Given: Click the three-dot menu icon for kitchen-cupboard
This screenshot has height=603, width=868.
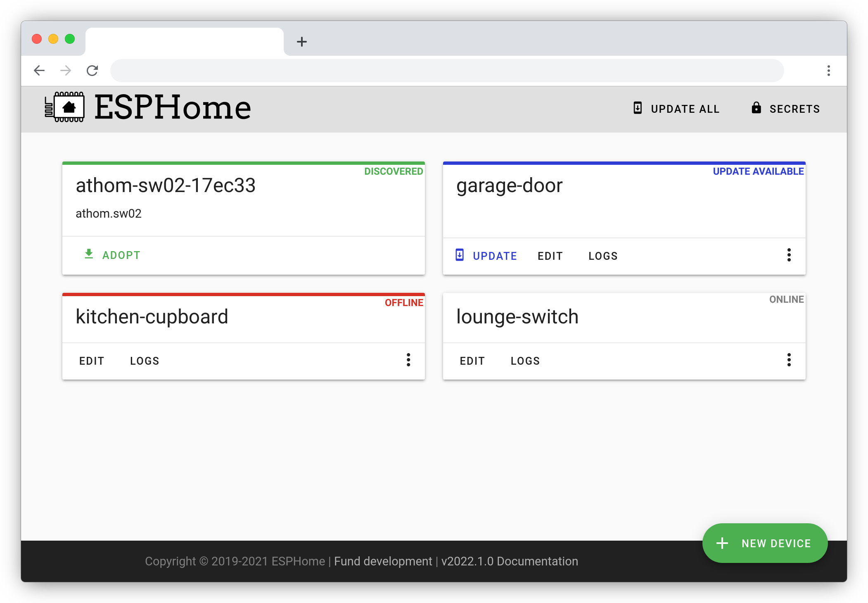Looking at the screenshot, I should [408, 360].
